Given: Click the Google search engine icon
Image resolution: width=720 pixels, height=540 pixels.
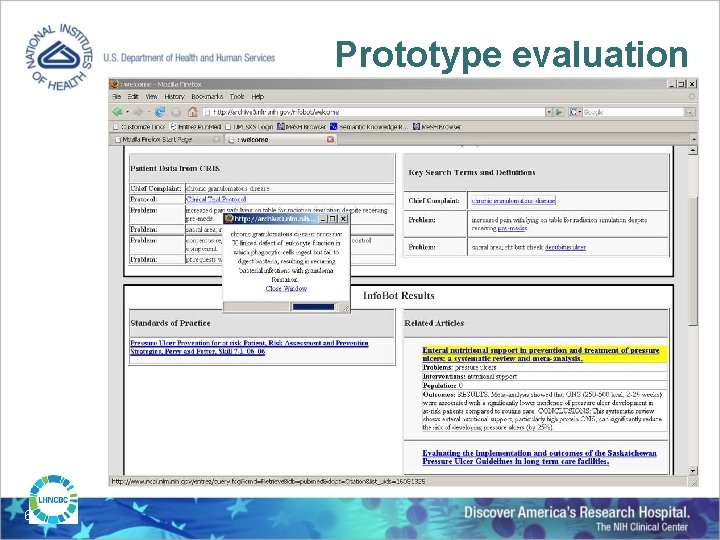Looking at the screenshot, I should click(x=573, y=112).
